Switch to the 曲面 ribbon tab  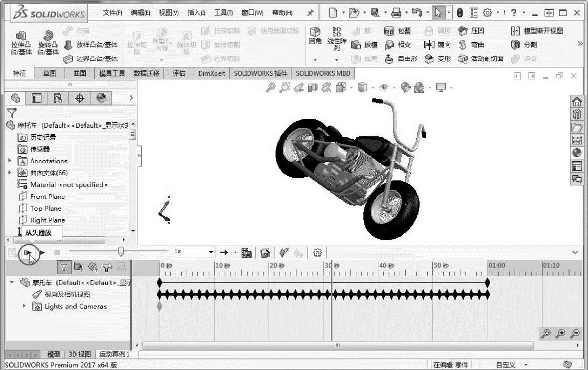(x=79, y=73)
